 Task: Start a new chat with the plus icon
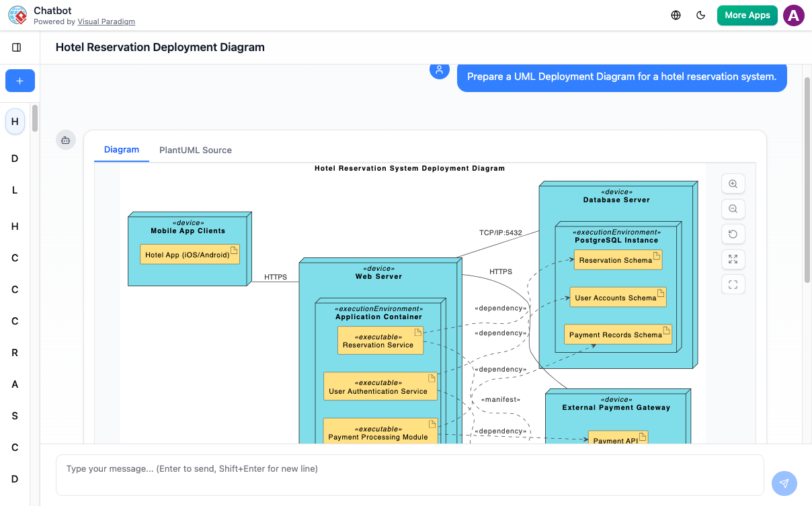19,80
